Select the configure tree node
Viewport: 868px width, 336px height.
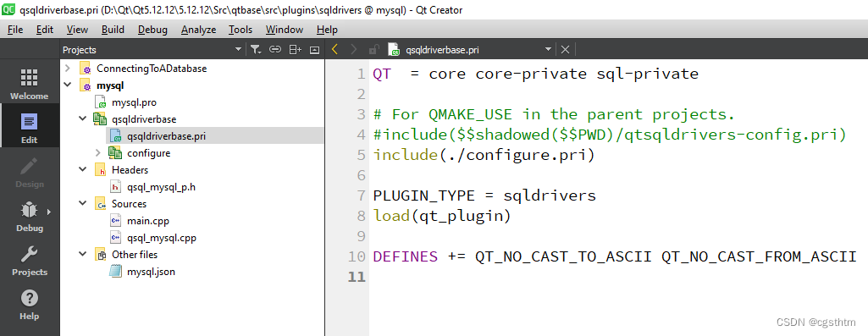pos(148,153)
